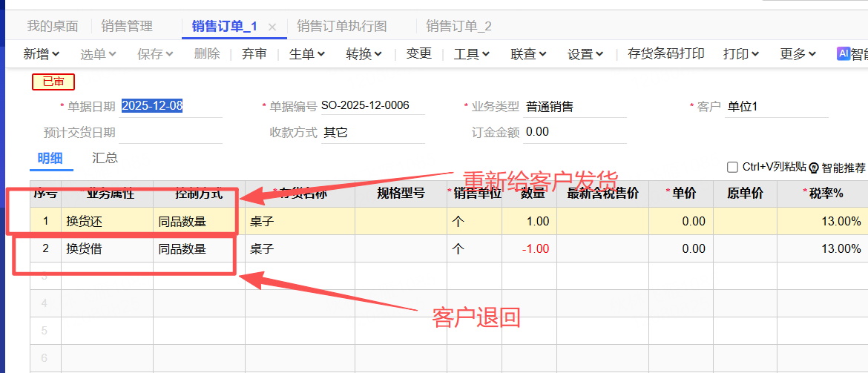Image resolution: width=868 pixels, height=373 pixels.
Task: Expand the 新增 dropdown menu
Action: tap(41, 54)
